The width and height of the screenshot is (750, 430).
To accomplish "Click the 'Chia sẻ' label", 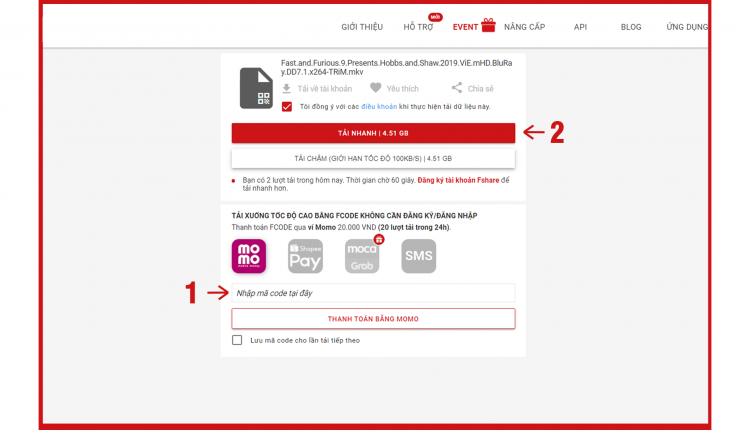I will [x=481, y=89].
